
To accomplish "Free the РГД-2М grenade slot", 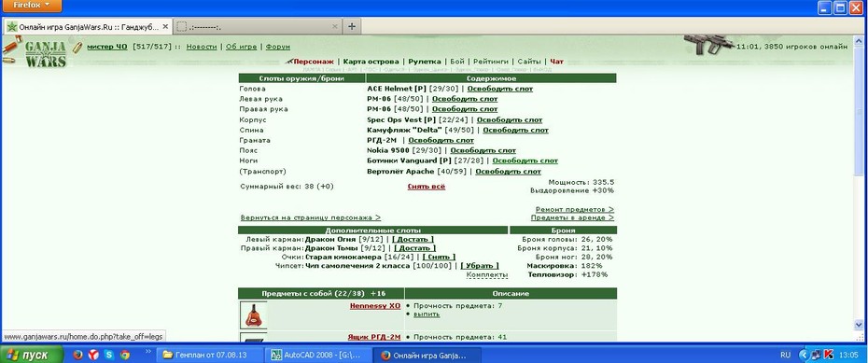I will coord(441,141).
